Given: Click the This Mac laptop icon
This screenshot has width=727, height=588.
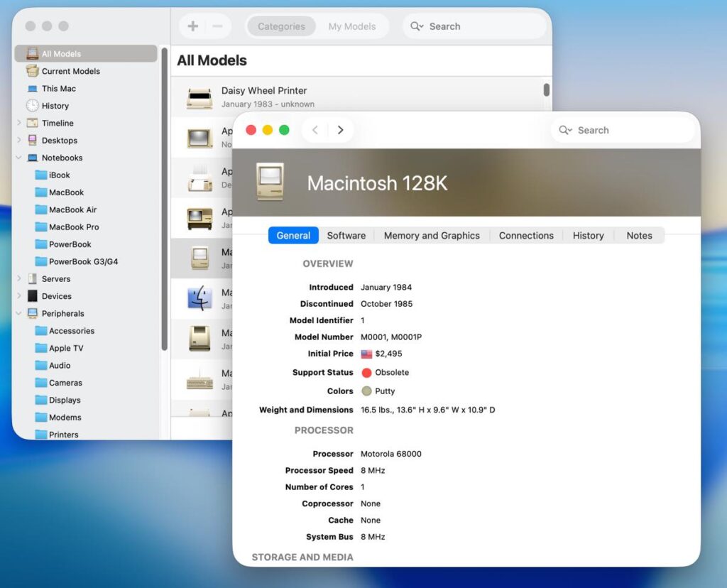Looking at the screenshot, I should pos(33,89).
